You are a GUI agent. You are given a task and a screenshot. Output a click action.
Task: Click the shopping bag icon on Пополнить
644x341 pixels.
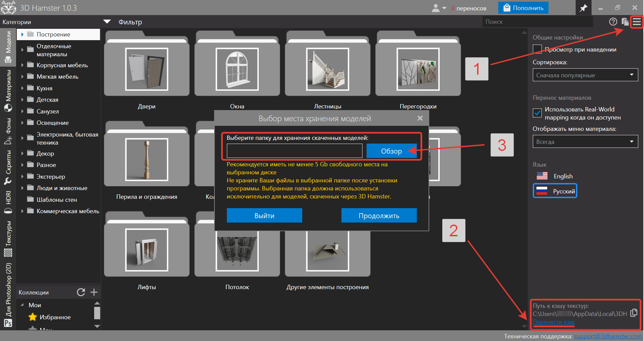pyautogui.click(x=507, y=8)
